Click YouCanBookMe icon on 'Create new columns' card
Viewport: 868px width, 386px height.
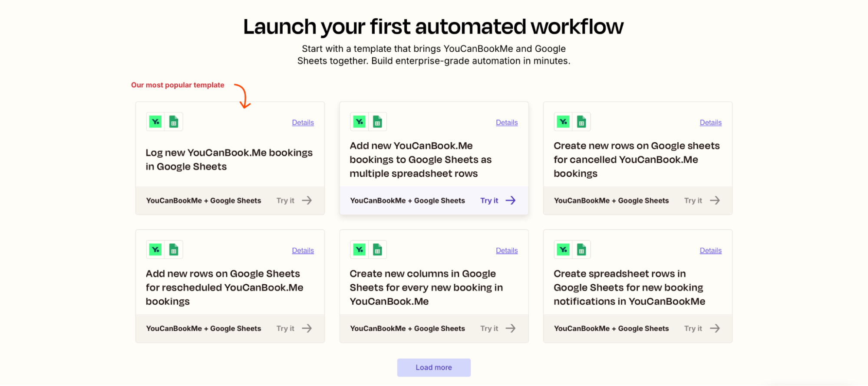click(x=360, y=250)
